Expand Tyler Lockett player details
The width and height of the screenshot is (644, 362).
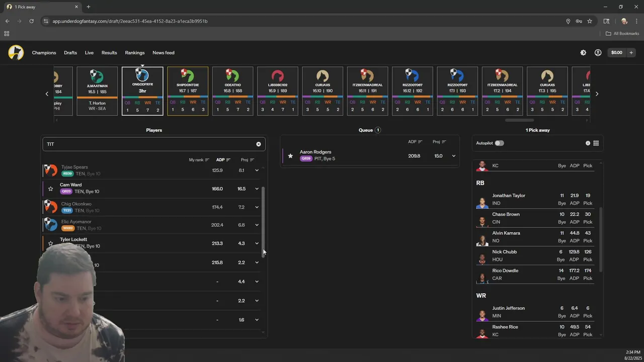[257, 243]
